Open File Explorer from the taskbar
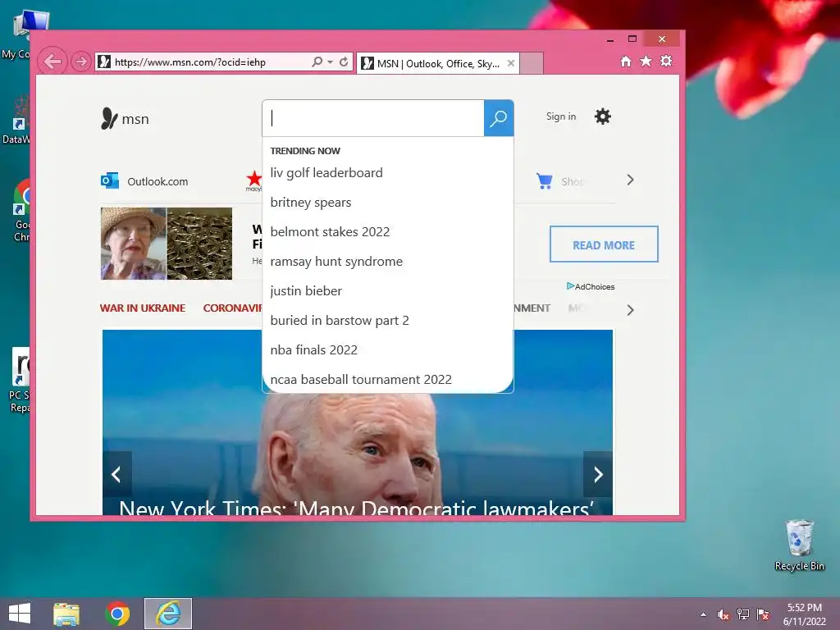Image resolution: width=840 pixels, height=630 pixels. point(66,614)
